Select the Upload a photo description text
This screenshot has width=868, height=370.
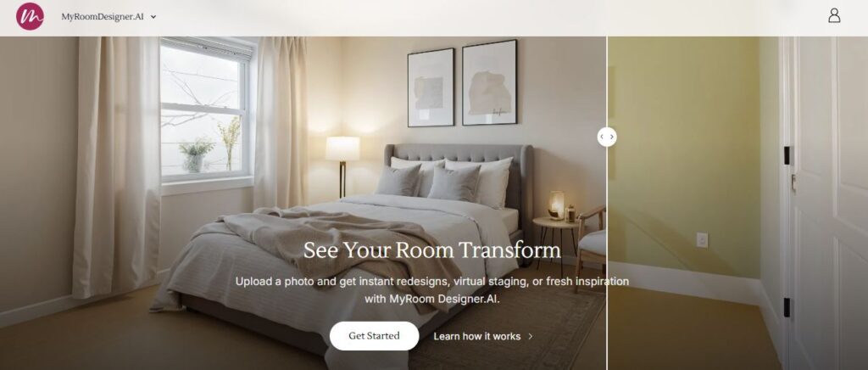(431, 290)
